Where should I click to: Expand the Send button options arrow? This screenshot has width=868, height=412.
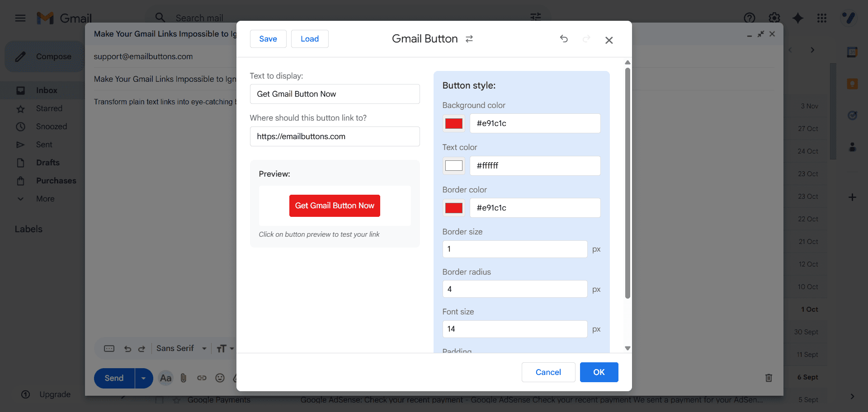click(143, 378)
